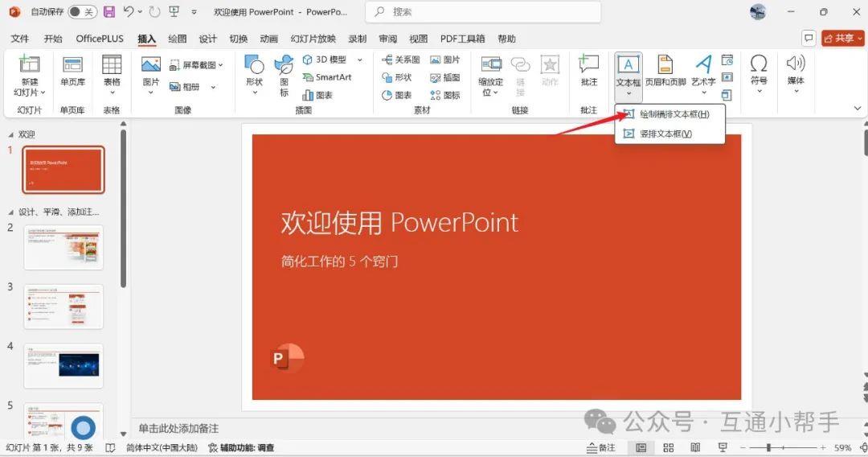Click the insert object icon

tap(727, 95)
